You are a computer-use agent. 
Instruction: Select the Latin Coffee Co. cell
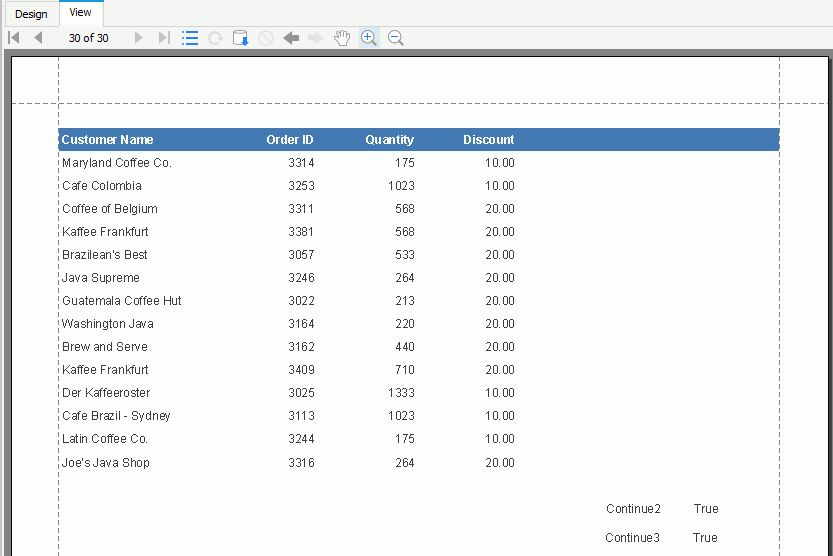[105, 439]
